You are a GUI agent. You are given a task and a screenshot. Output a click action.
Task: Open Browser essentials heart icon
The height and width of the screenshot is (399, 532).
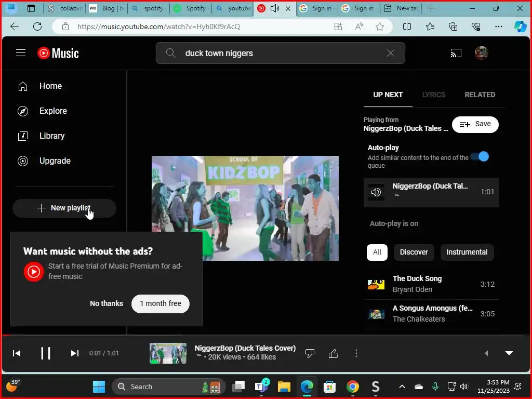(x=476, y=26)
